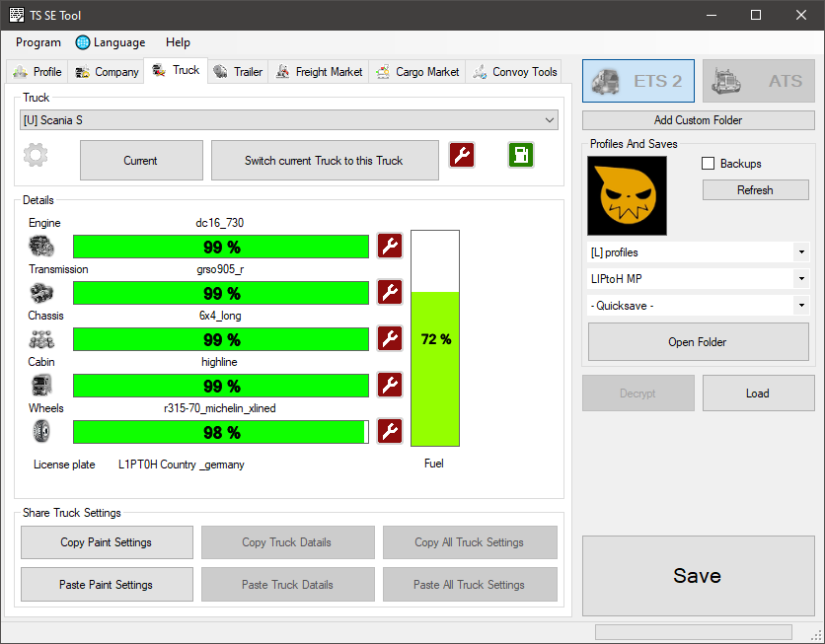Viewport: 825px width, 644px height.
Task: Repair whole truck with top wrench icon
Action: click(462, 156)
